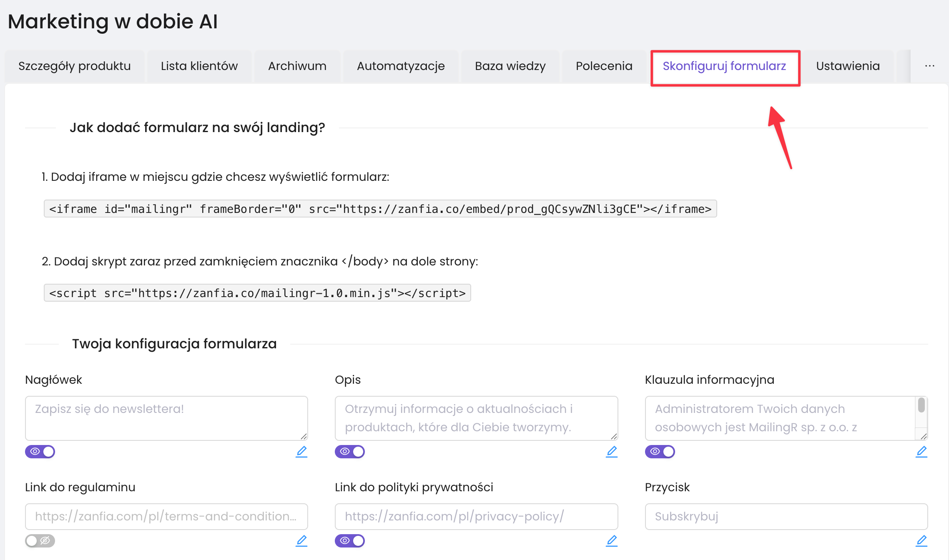Click edit pencil for Link do regulaminu

point(301,541)
